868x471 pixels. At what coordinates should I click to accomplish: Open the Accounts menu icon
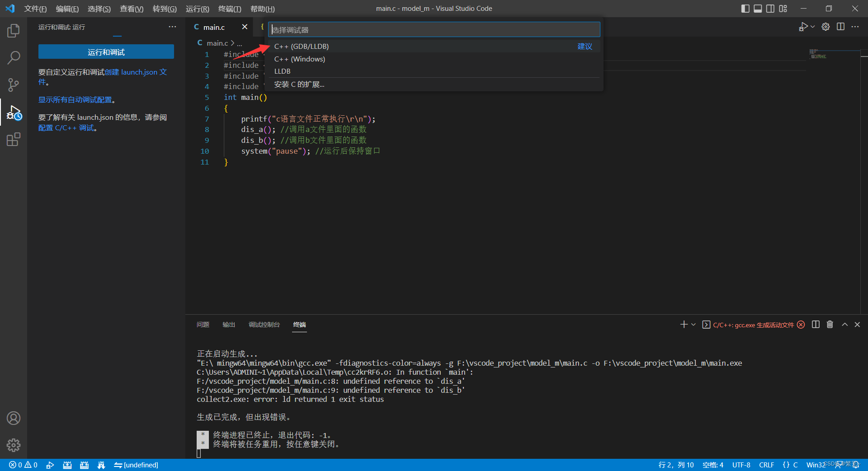(x=14, y=418)
